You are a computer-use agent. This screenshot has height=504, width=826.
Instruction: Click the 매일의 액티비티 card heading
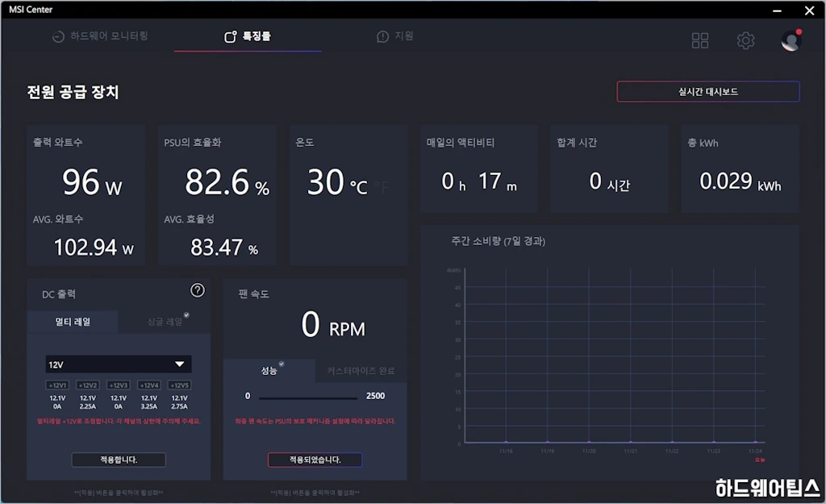tap(461, 143)
